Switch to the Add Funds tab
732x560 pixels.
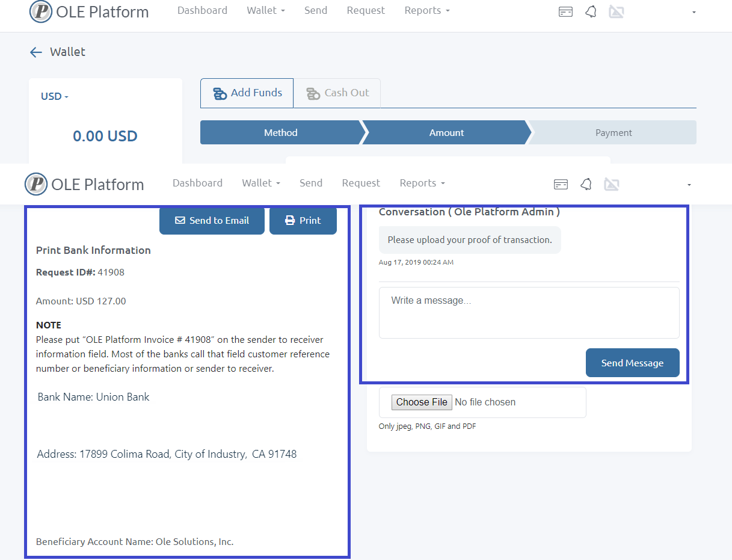pos(247,93)
